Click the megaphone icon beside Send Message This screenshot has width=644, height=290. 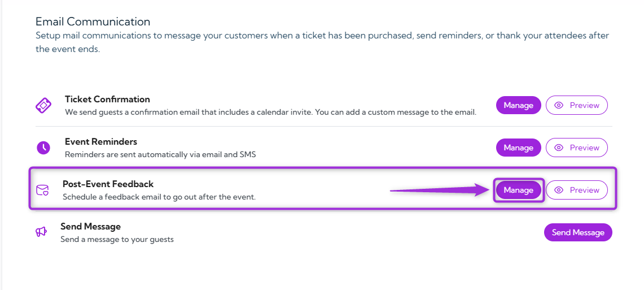tap(41, 232)
